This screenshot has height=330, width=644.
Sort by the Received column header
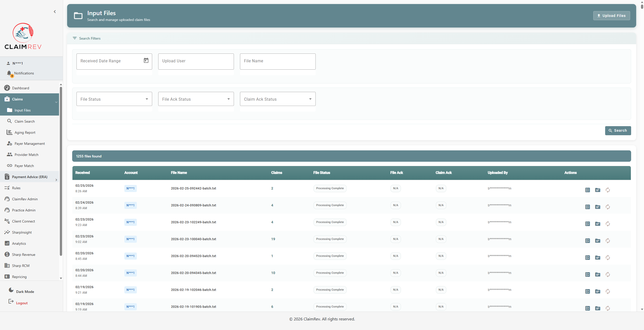coord(83,173)
